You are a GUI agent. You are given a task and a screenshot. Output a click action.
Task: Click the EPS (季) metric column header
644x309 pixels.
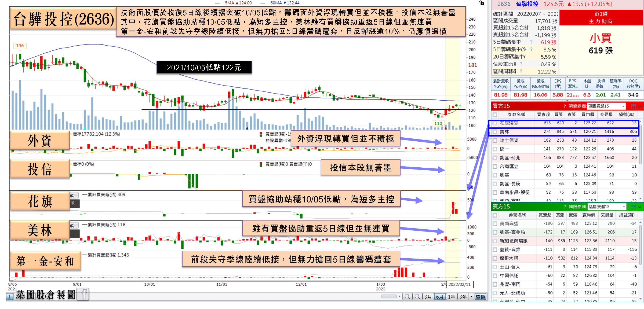558,84
